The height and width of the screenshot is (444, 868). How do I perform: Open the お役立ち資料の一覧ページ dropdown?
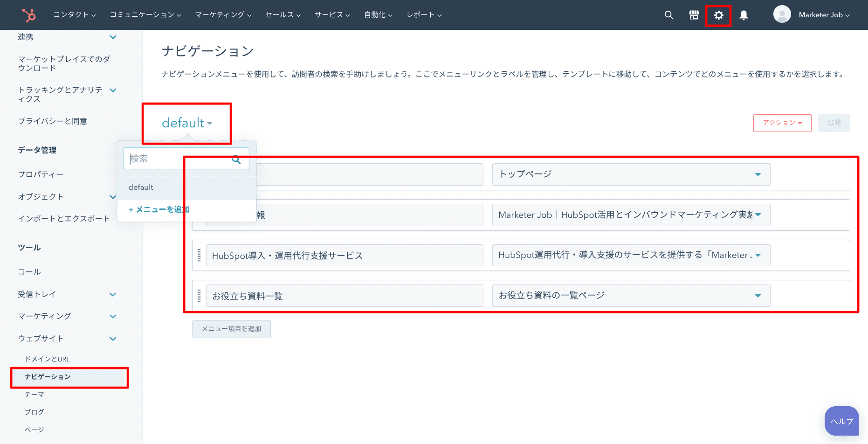tap(631, 296)
